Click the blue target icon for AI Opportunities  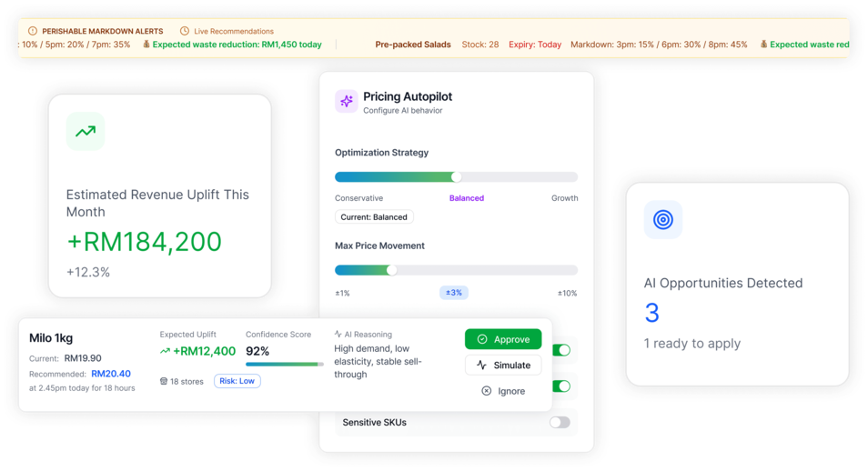(662, 220)
